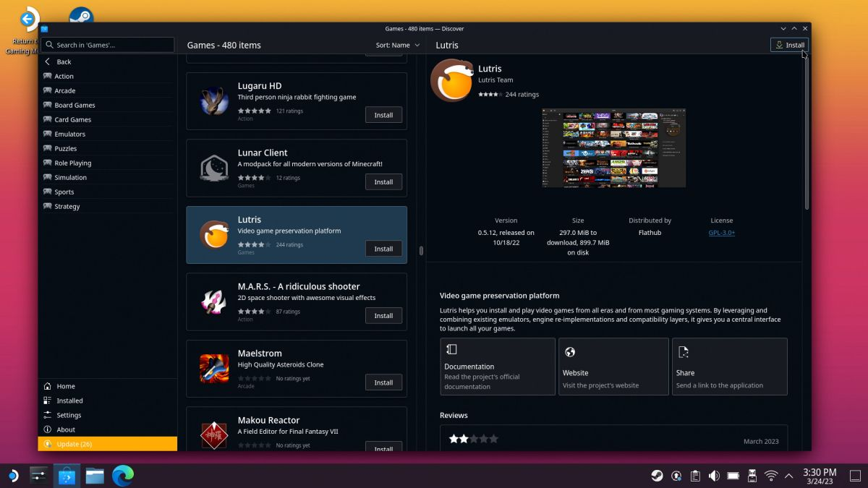868x488 pixels.
Task: Click the Search in 'Games' field
Action: pos(109,44)
